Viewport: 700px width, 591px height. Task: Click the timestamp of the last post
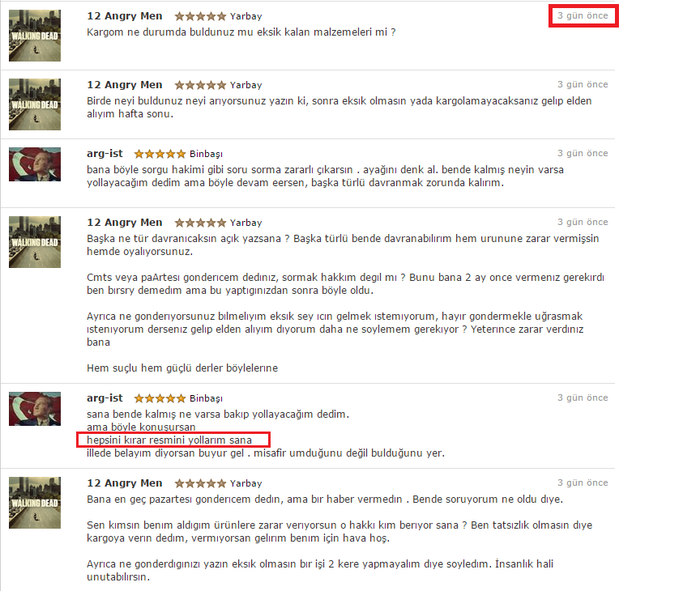coord(583,483)
